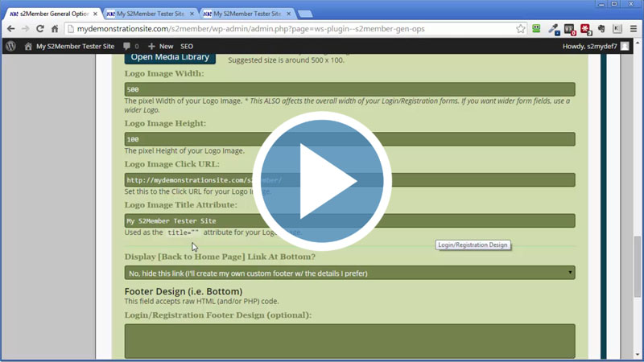644x362 pixels.
Task: Switch to the third My S2Member Tester Site tab
Action: pos(244,14)
